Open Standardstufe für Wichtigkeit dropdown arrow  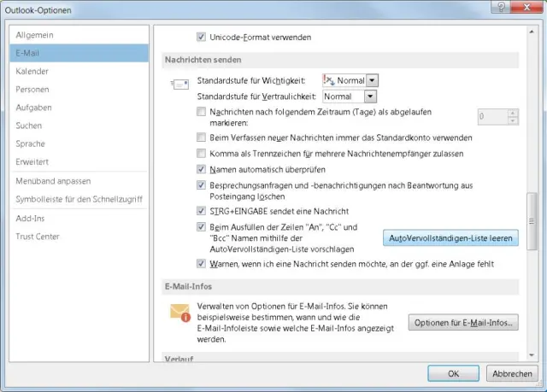pyautogui.click(x=373, y=80)
